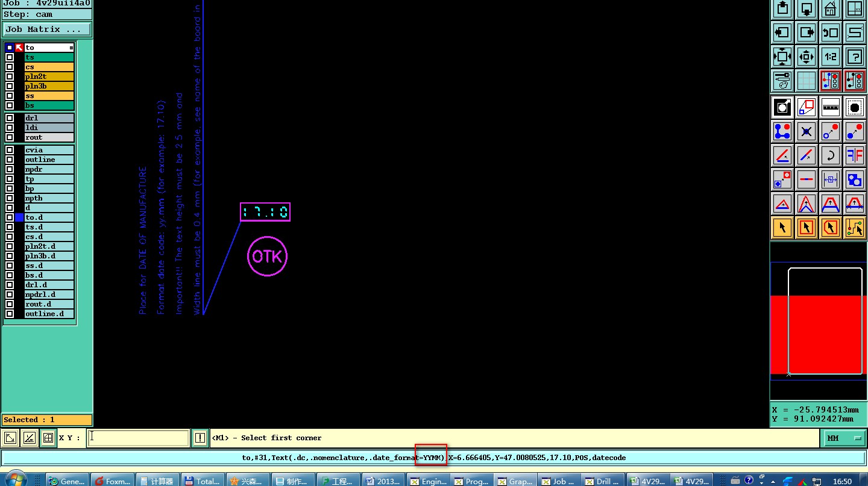Image resolution: width=868 pixels, height=486 pixels.
Task: Click the exclamation mark button
Action: [x=200, y=438]
